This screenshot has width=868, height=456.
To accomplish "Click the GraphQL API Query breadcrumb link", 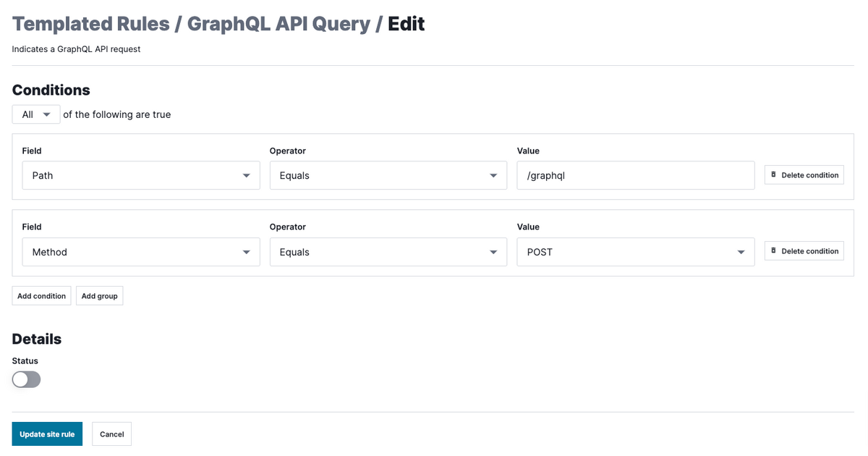I will click(x=278, y=24).
